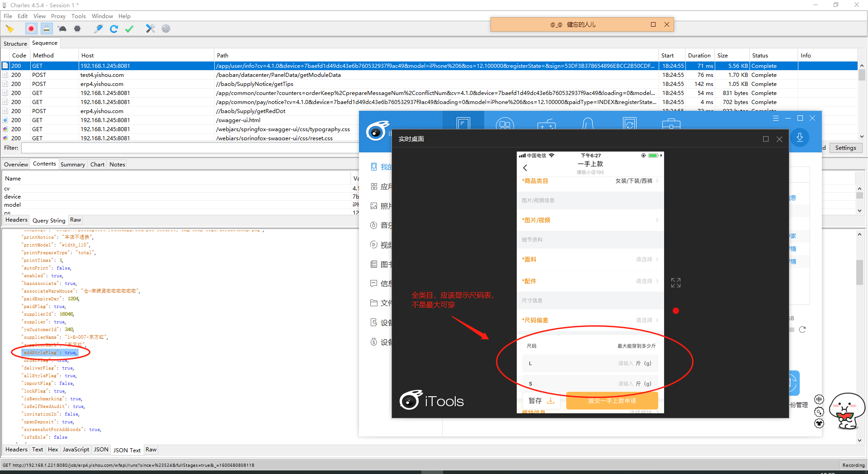Click the fullscreen expand icon beside phone screen

[x=676, y=283]
